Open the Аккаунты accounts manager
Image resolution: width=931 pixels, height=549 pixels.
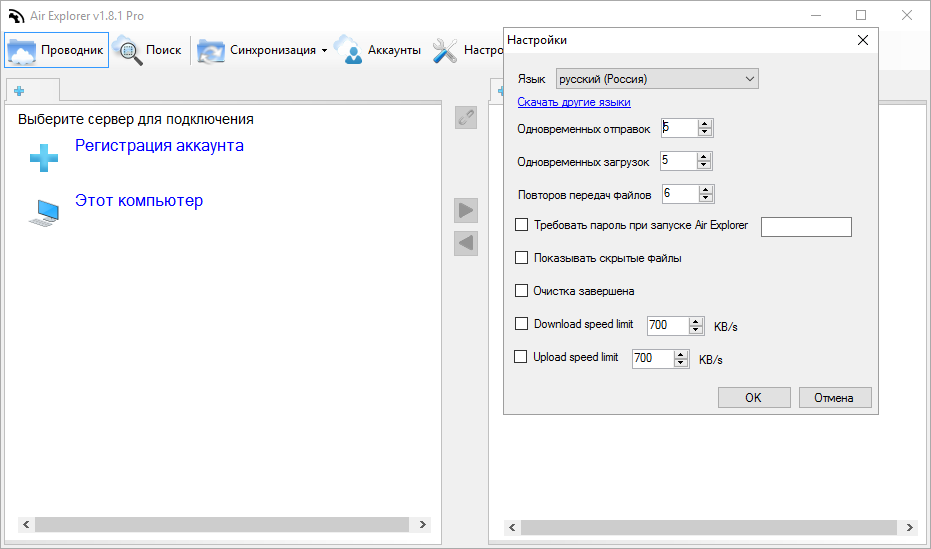[x=378, y=50]
